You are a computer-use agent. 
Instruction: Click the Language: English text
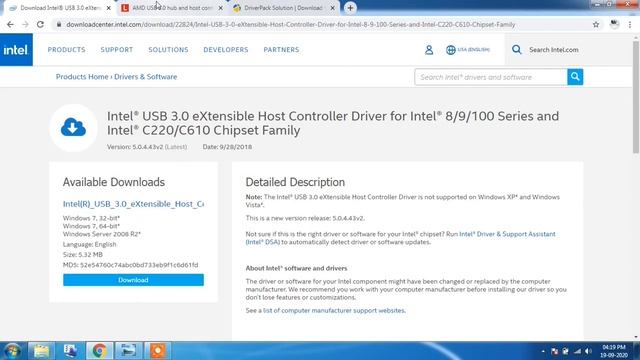click(x=89, y=244)
